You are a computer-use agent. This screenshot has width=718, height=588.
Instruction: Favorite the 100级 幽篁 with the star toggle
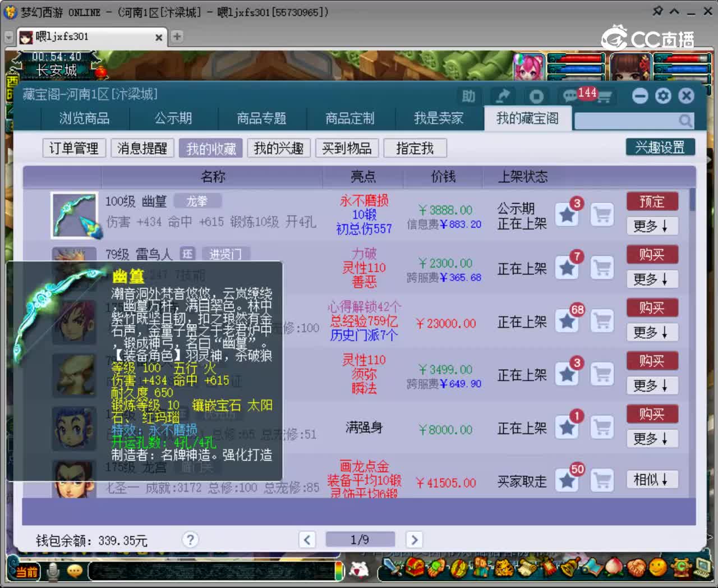(x=567, y=215)
